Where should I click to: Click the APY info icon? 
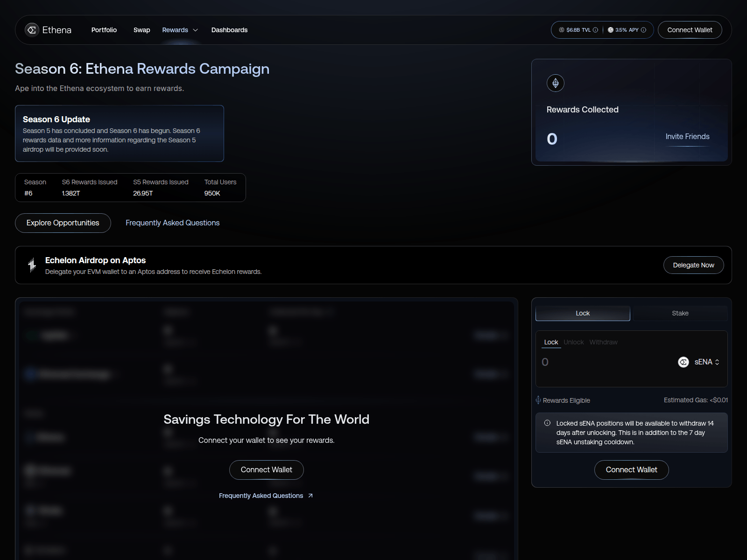pyautogui.click(x=643, y=30)
